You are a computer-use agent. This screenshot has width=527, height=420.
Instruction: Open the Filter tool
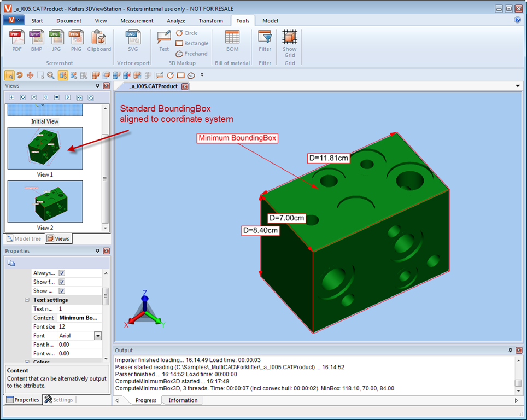[265, 40]
